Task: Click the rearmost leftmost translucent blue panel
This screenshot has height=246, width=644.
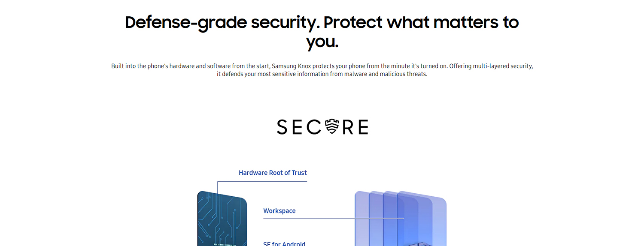Action: (x=361, y=219)
